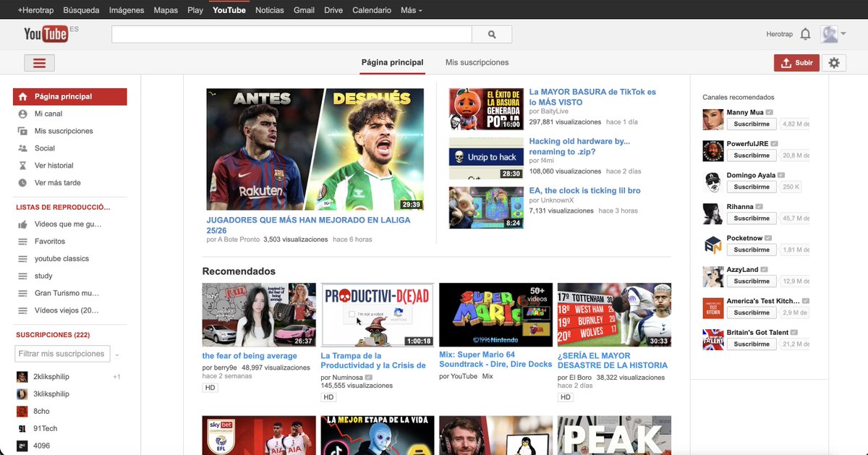868x455 pixels.
Task: Subscribe to Rihanna
Action: tap(752, 218)
